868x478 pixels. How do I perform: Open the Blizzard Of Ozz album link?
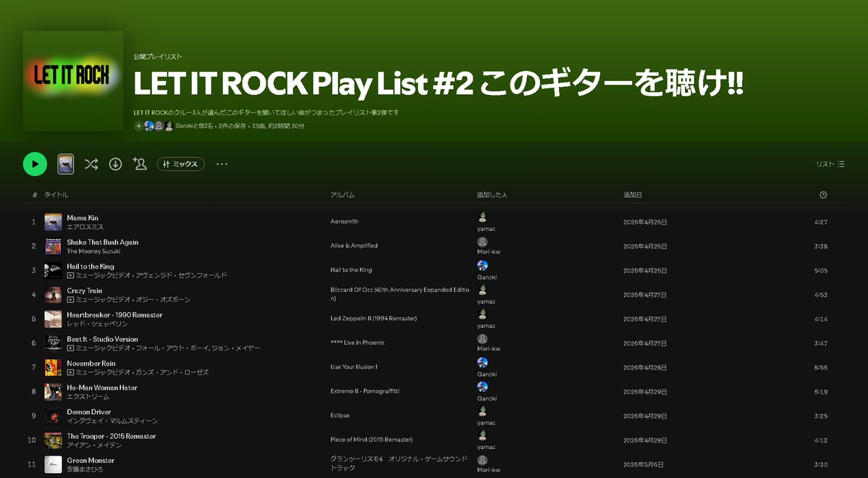400,294
